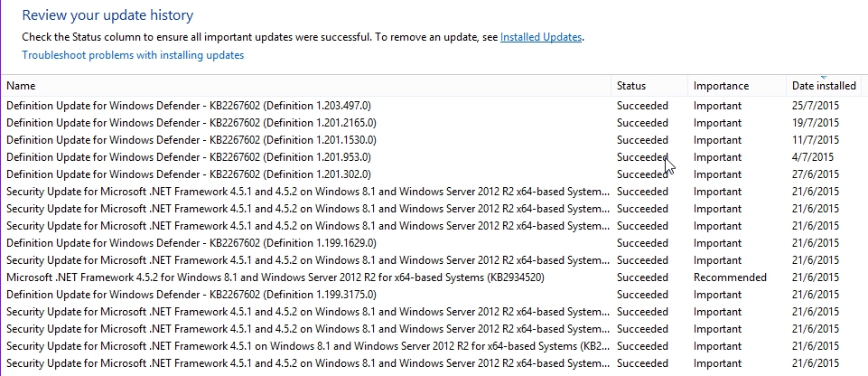Select the Definition 1.199.1629.0 update name

(191, 242)
